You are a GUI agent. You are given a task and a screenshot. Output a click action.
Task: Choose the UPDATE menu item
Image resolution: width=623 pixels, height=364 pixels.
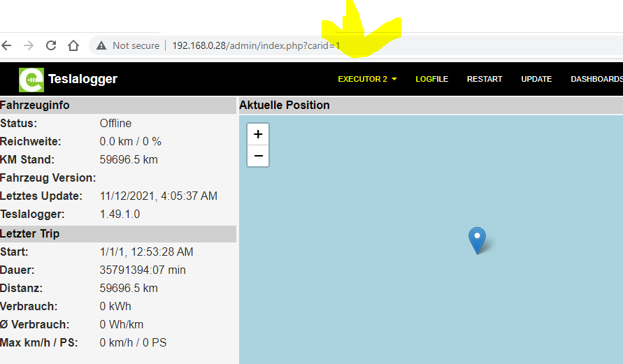pos(536,79)
